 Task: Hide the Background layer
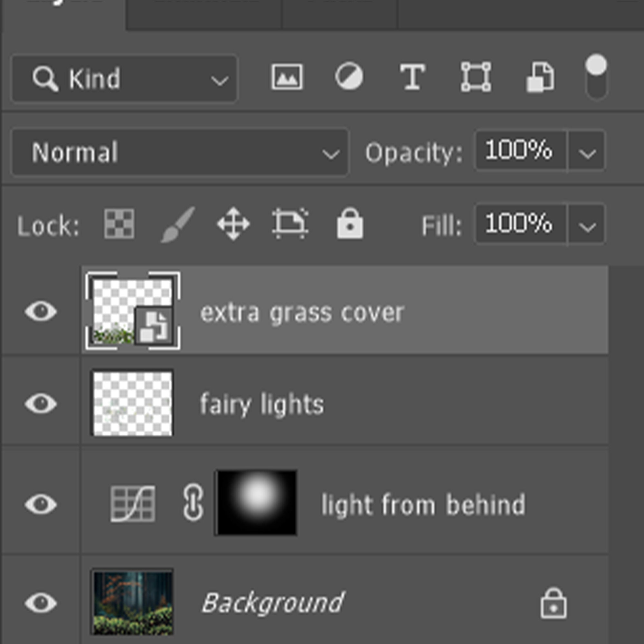[41, 603]
